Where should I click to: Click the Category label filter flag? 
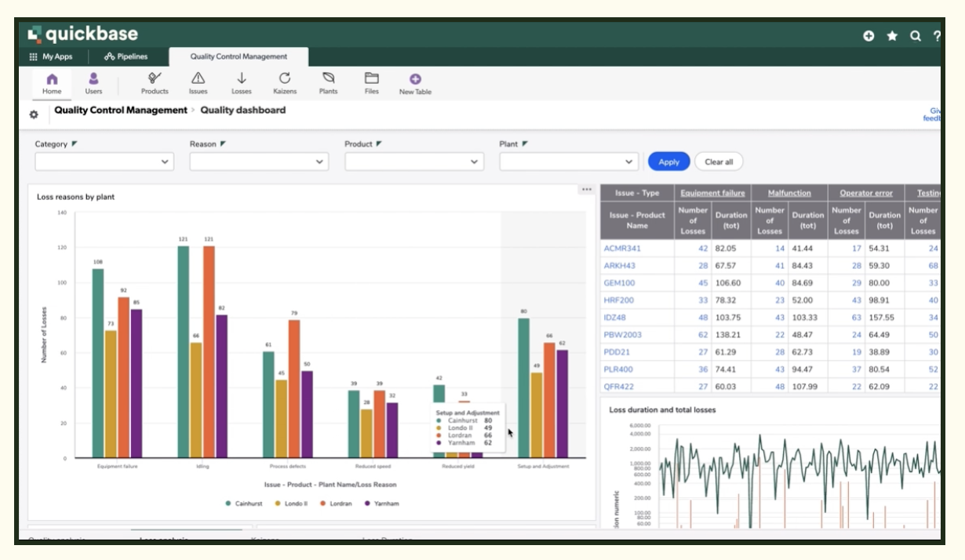75,144
